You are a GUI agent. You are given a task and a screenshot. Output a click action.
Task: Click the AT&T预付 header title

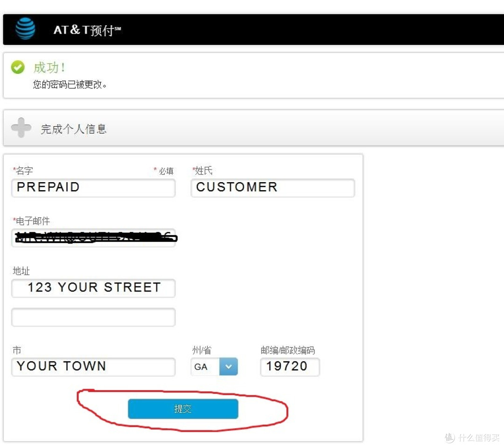pyautogui.click(x=87, y=30)
